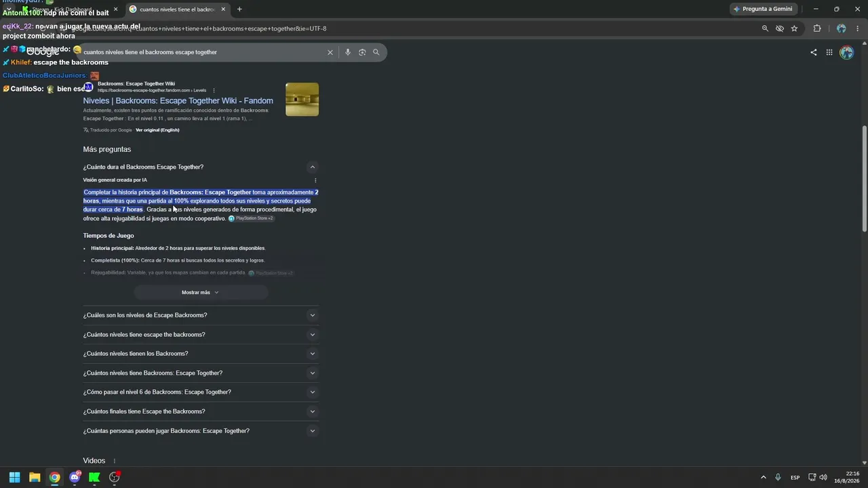
Task: Open more options for the Fandom wiki result
Action: click(214, 90)
